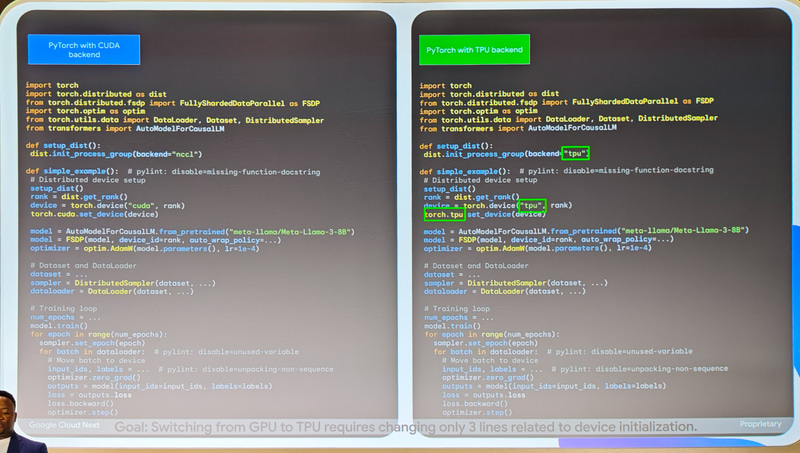Select the DistributedSampler import line in CUDA panel
This screenshot has width=800, height=453.
click(x=175, y=120)
